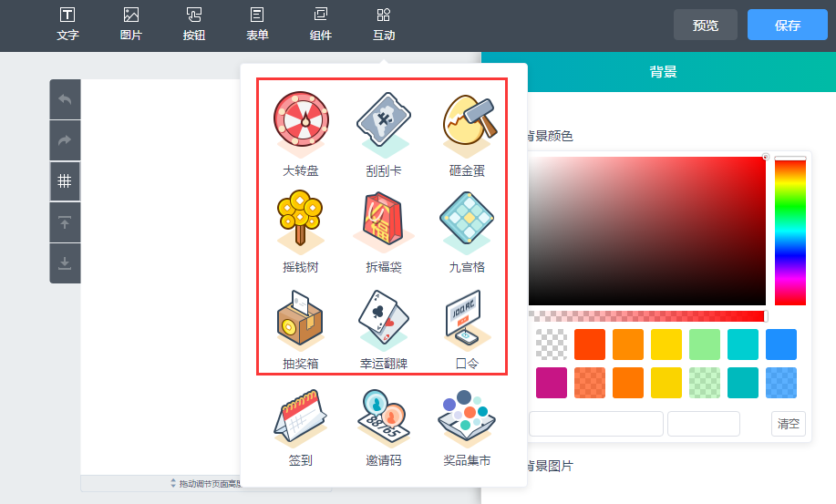
Task: Select the 抽奖箱 lottery box icon
Action: (x=301, y=319)
